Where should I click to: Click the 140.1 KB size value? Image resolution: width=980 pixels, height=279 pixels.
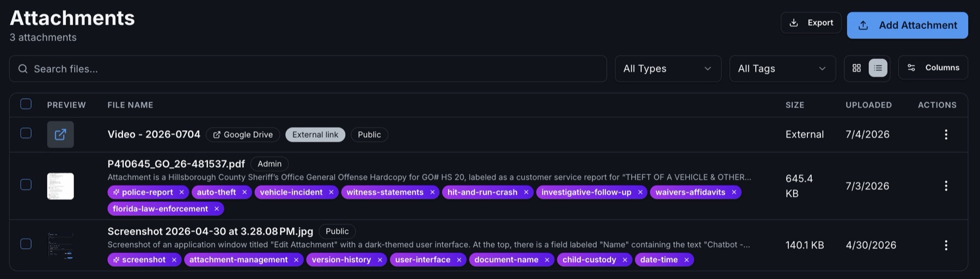(x=805, y=245)
